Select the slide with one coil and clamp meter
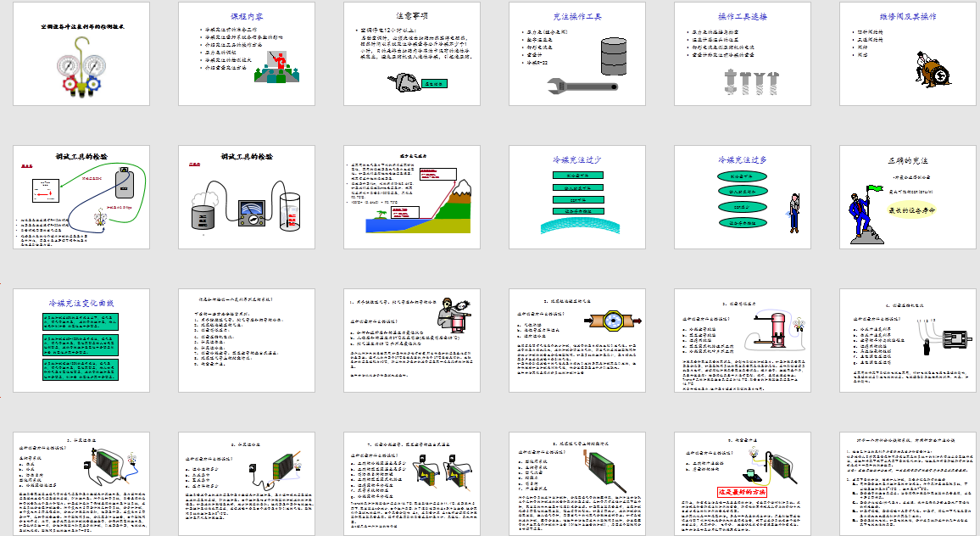 click(x=246, y=483)
